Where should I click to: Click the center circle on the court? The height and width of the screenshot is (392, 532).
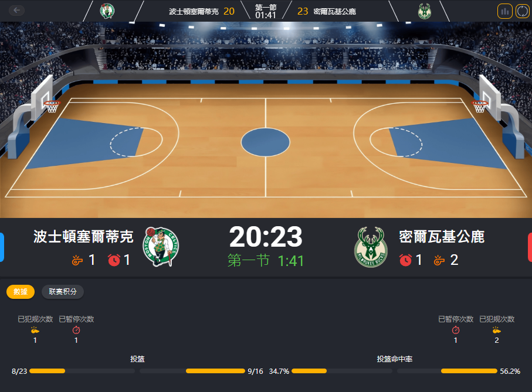pos(266,142)
